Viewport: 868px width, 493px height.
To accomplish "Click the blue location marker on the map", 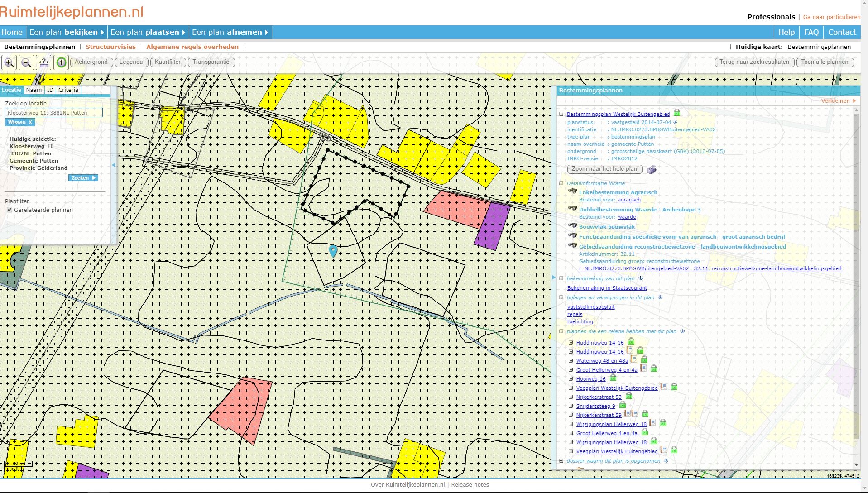I will pos(334,250).
